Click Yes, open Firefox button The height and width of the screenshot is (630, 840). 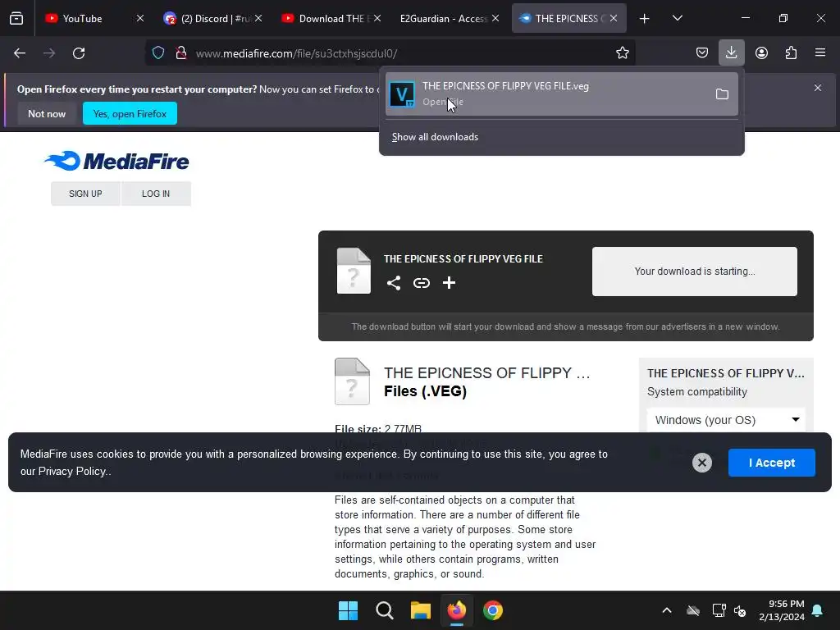pyautogui.click(x=130, y=113)
